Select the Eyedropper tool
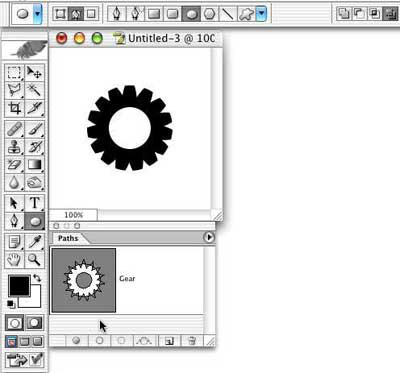This screenshot has width=400, height=373. point(34,242)
